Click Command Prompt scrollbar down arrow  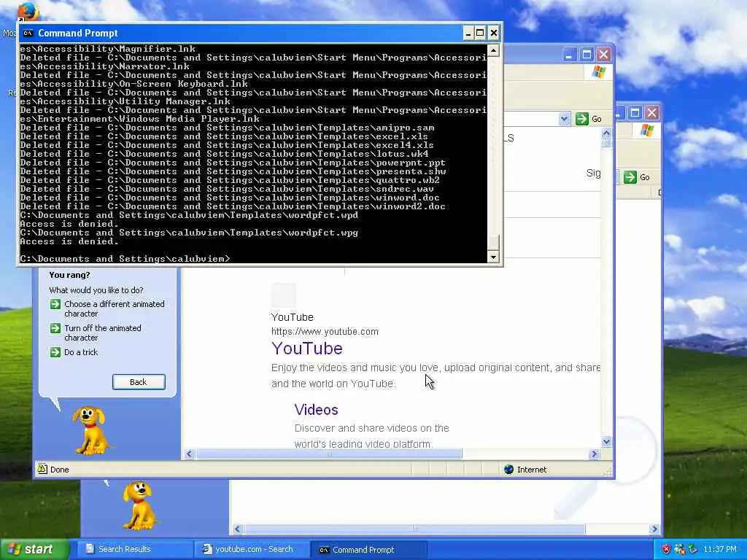[493, 257]
